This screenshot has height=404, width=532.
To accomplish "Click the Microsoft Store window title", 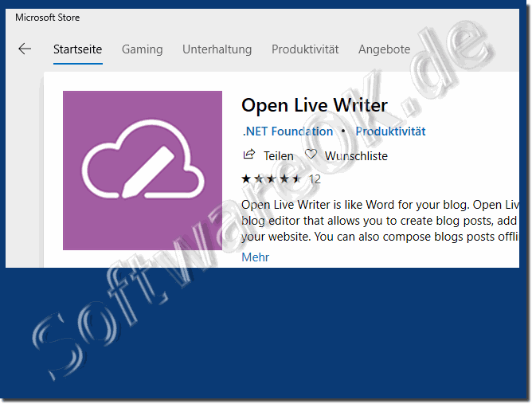I will coord(48,18).
